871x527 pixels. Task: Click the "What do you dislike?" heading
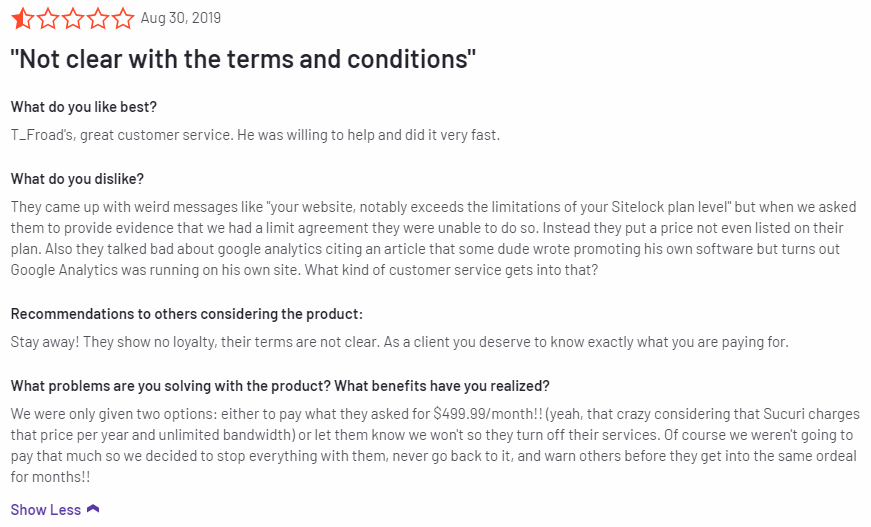coord(77,179)
